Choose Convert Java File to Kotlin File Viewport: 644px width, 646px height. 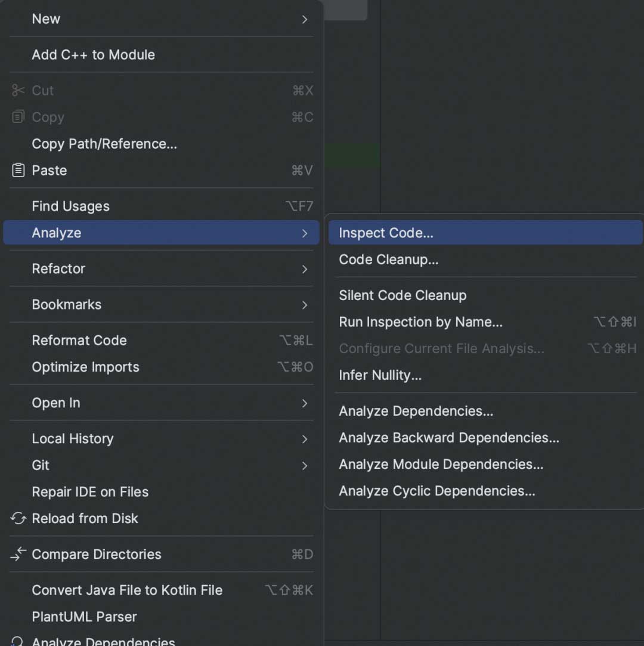point(127,590)
